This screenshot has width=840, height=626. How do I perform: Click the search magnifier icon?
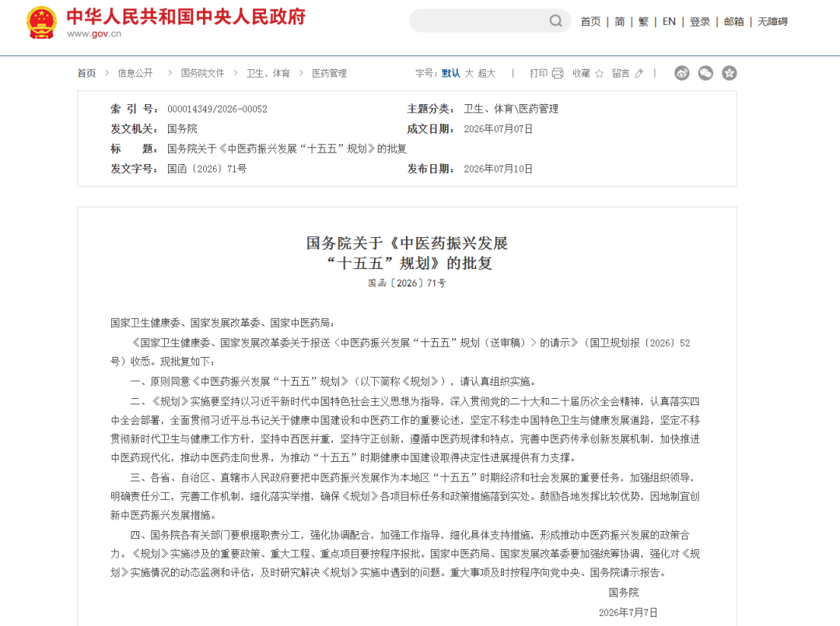coord(555,21)
